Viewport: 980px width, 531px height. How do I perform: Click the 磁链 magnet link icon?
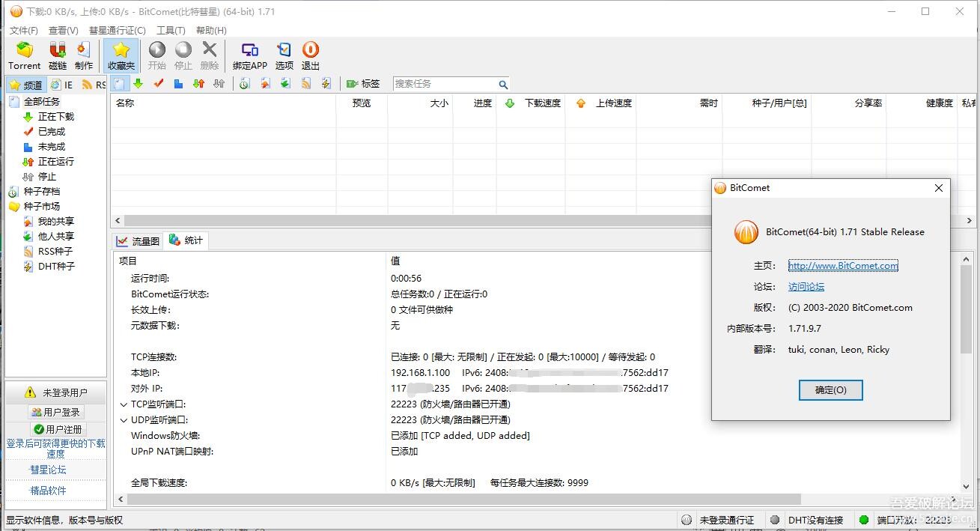tap(56, 54)
